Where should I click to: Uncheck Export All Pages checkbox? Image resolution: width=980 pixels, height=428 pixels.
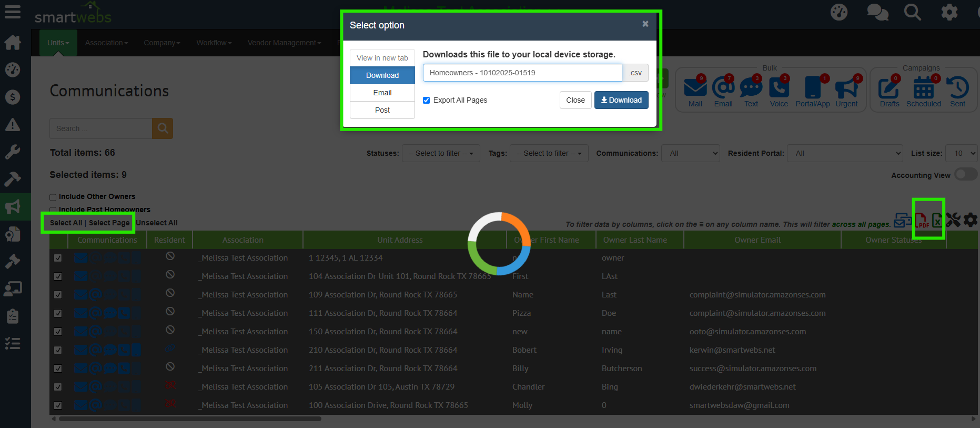tap(427, 100)
